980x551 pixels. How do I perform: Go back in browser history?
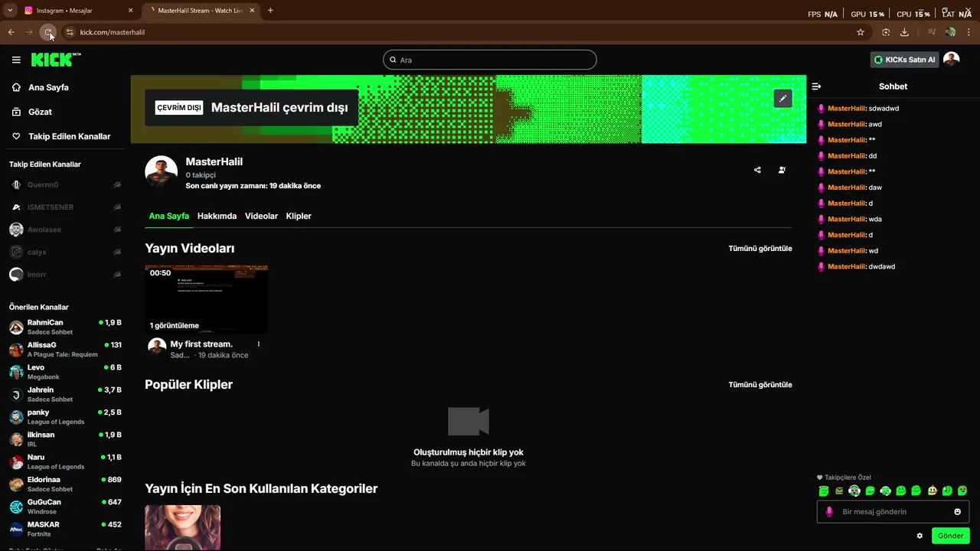point(11,32)
